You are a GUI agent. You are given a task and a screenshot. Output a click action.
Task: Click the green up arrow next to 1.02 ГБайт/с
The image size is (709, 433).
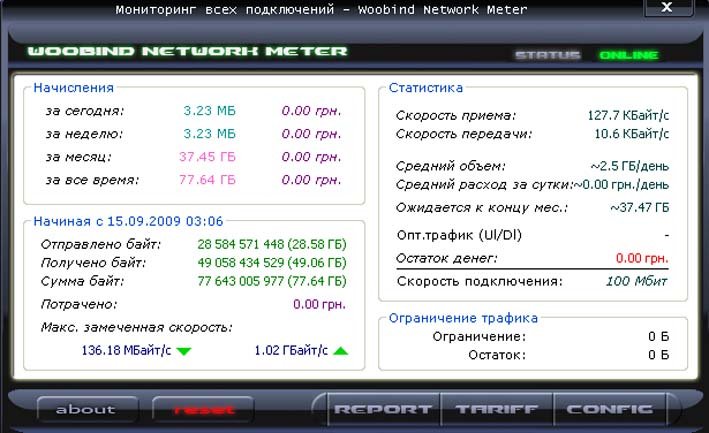340,351
